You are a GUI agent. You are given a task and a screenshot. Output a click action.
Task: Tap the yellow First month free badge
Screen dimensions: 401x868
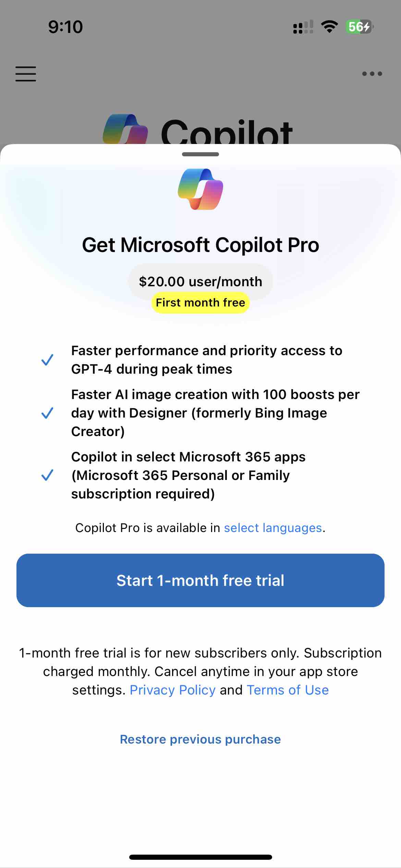(200, 302)
